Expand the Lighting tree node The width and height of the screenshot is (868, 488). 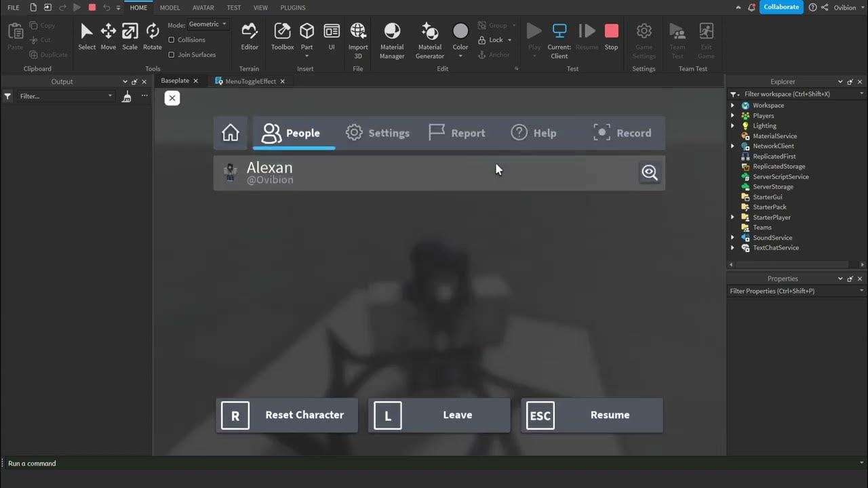(732, 126)
